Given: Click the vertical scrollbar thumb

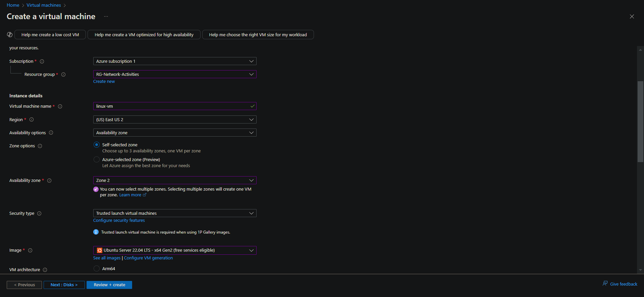Looking at the screenshot, I should pyautogui.click(x=640, y=121).
